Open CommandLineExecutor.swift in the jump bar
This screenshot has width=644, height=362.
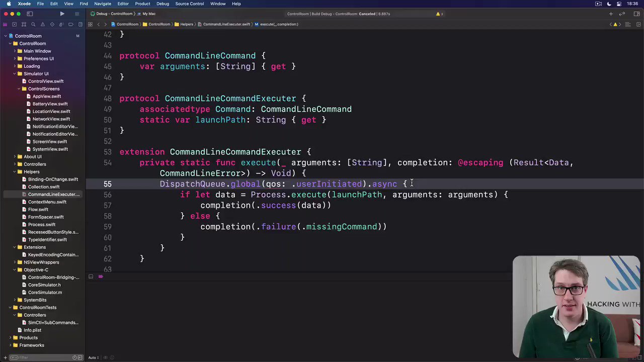pyautogui.click(x=226, y=24)
